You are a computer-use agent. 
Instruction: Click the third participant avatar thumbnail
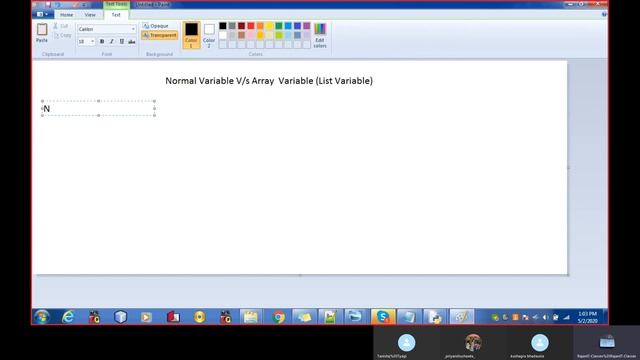[x=540, y=343]
